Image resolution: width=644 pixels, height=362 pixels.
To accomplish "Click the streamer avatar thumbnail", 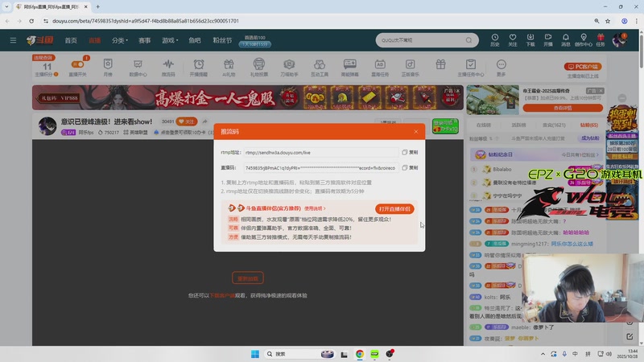I will [47, 125].
